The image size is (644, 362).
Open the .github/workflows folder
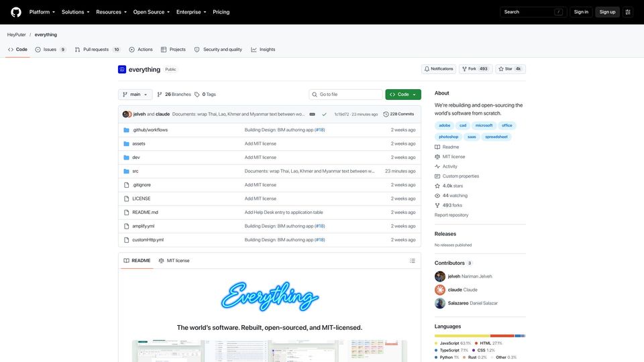coord(150,129)
